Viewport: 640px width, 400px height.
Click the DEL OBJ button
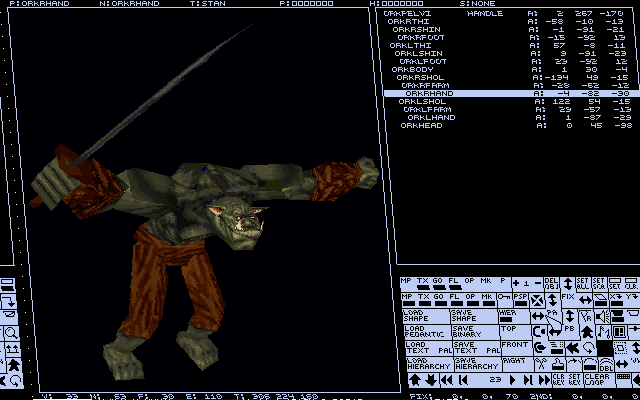(552, 284)
